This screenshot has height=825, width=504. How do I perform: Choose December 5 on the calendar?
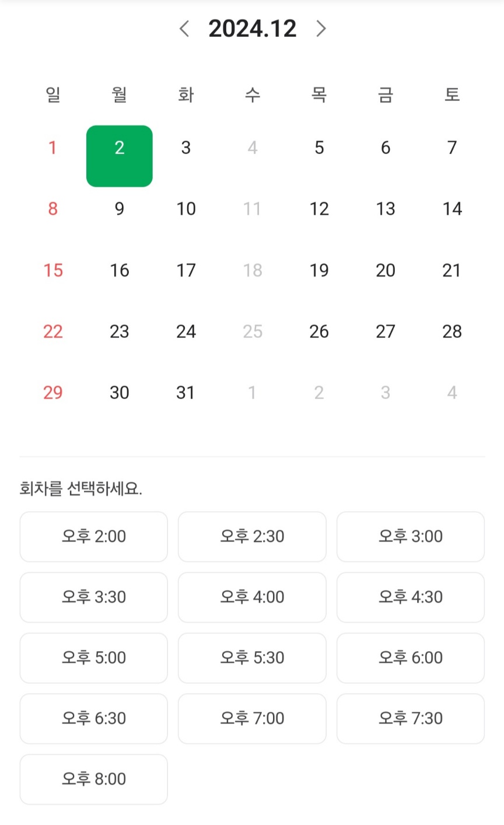[x=319, y=148]
